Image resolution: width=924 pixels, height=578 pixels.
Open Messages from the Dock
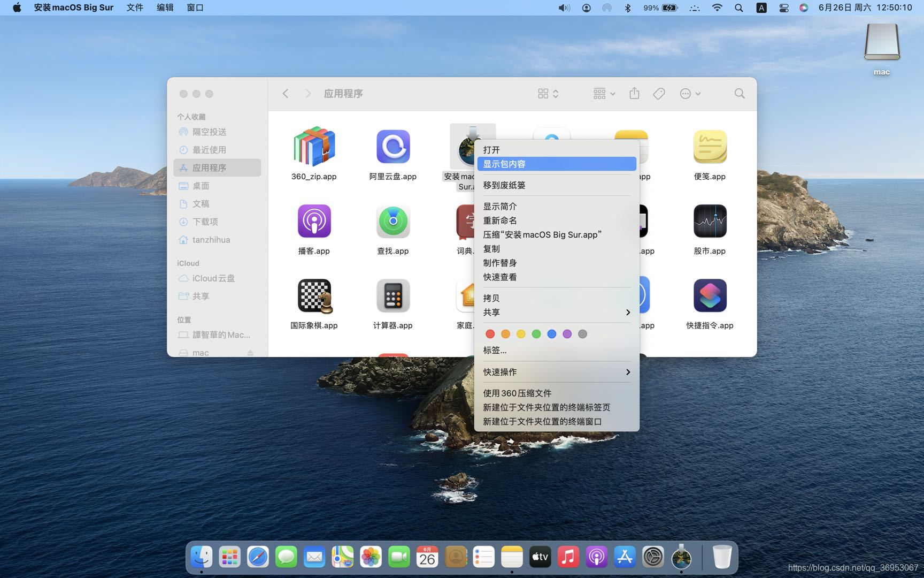[286, 557]
